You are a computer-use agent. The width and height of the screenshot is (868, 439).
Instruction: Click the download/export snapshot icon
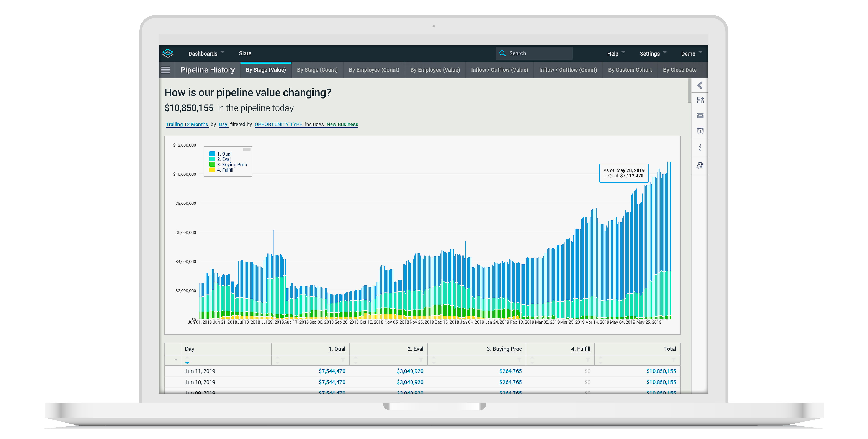click(x=700, y=131)
